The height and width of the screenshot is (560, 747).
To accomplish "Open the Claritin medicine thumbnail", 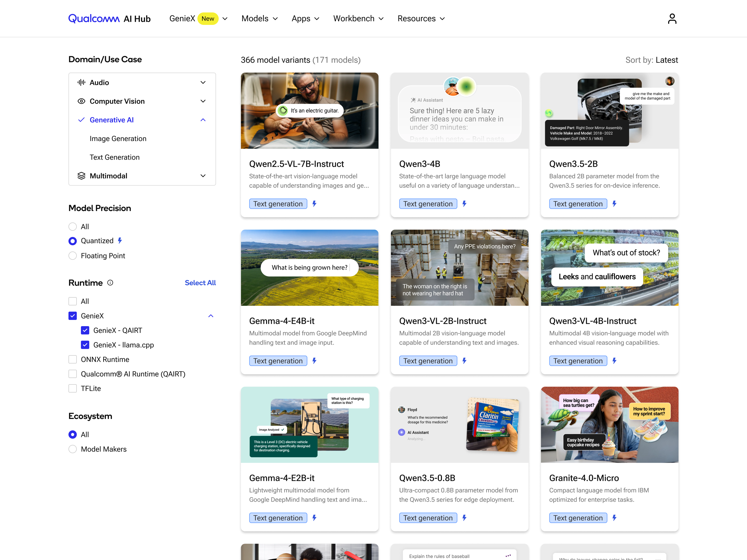I will (460, 425).
